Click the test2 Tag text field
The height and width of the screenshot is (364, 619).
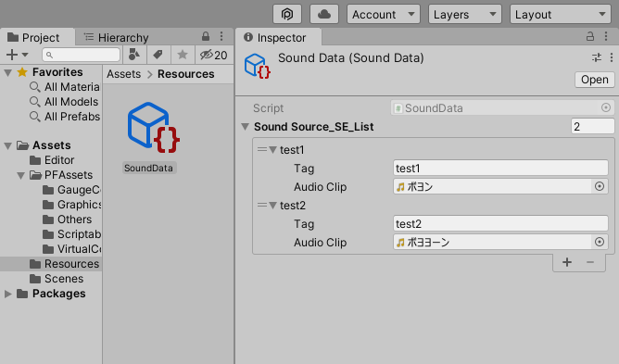(500, 224)
